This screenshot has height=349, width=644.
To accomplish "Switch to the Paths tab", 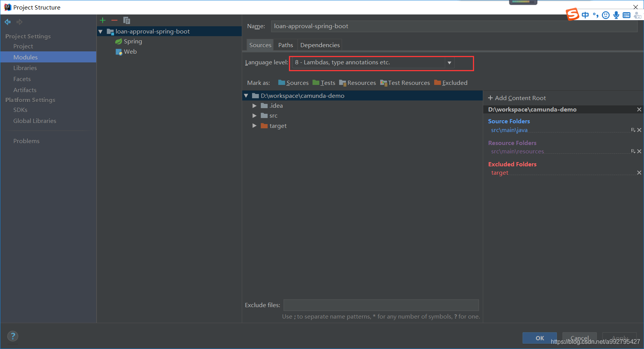I will click(286, 45).
